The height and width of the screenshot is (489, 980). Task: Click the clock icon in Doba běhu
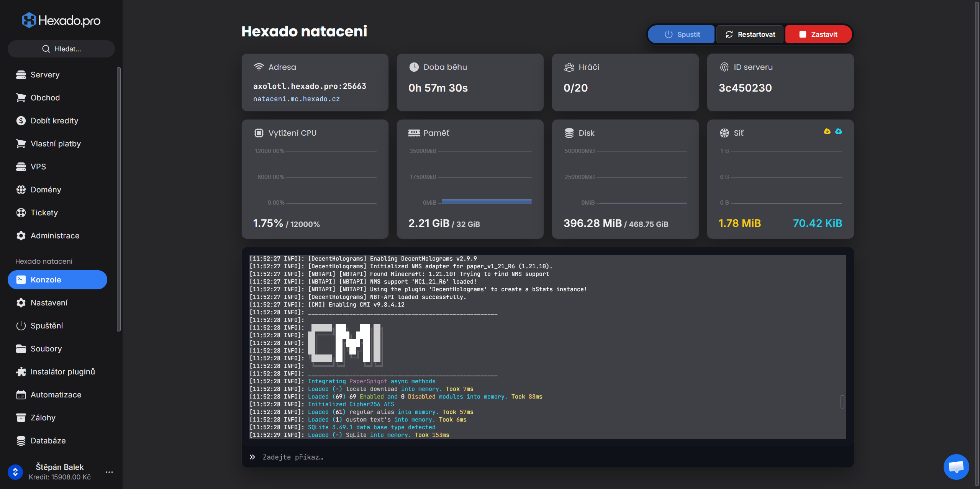pos(414,67)
